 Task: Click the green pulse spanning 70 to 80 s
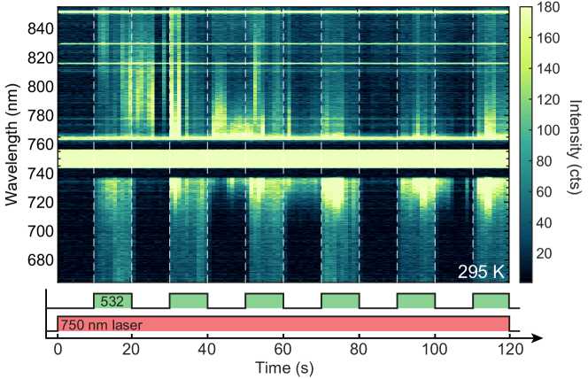click(340, 301)
